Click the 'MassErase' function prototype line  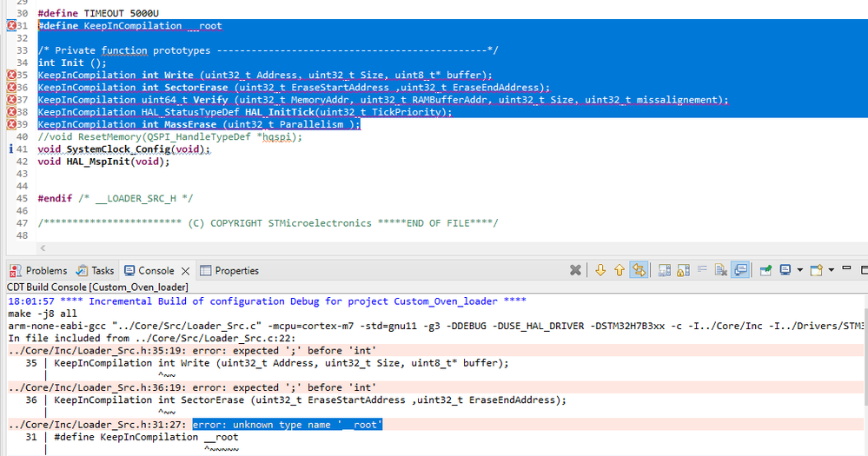199,124
